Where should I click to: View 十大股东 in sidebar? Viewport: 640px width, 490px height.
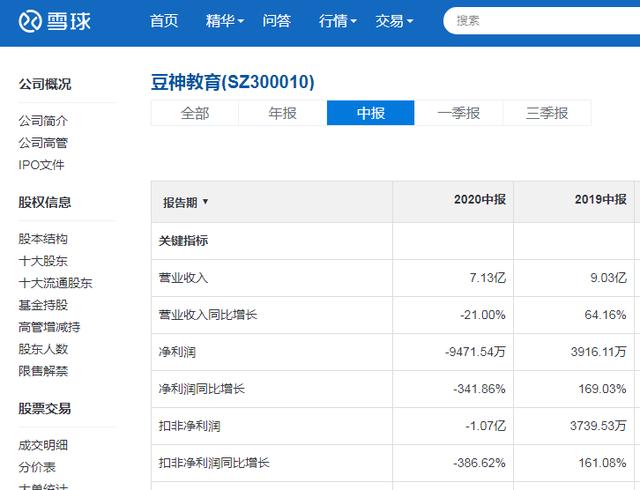tap(43, 261)
